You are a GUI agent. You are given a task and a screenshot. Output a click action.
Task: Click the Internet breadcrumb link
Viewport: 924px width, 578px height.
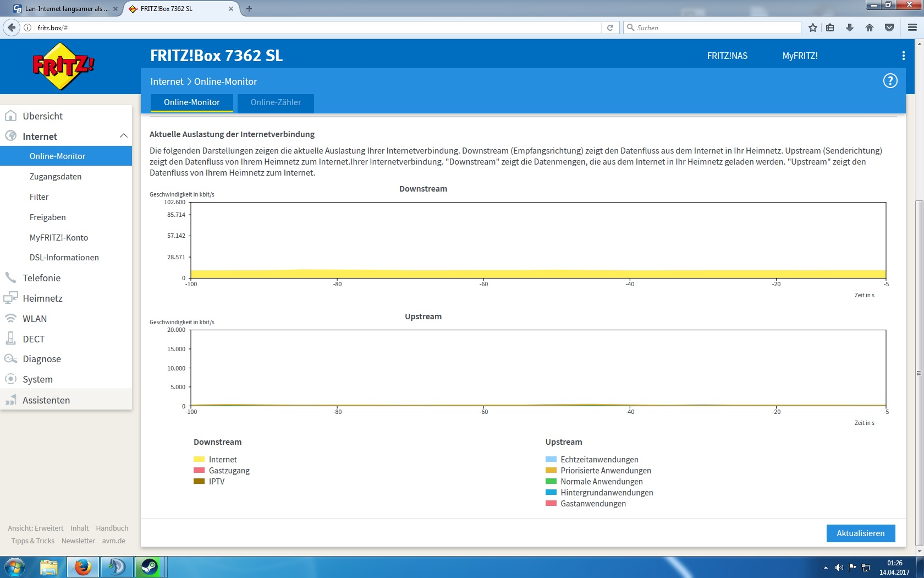167,81
